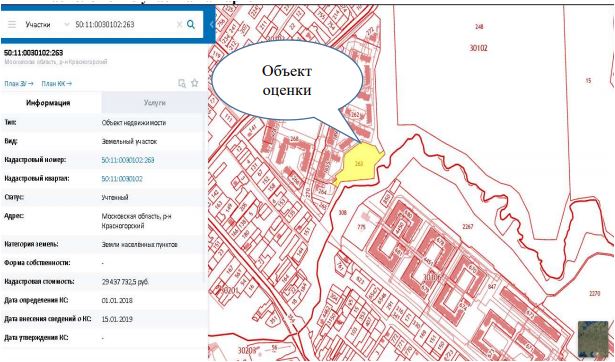Open the План КК link

pos(56,84)
